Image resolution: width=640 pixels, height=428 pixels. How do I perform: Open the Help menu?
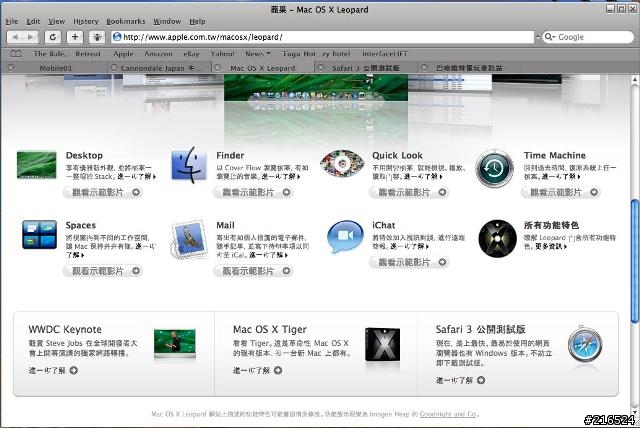pos(197,21)
